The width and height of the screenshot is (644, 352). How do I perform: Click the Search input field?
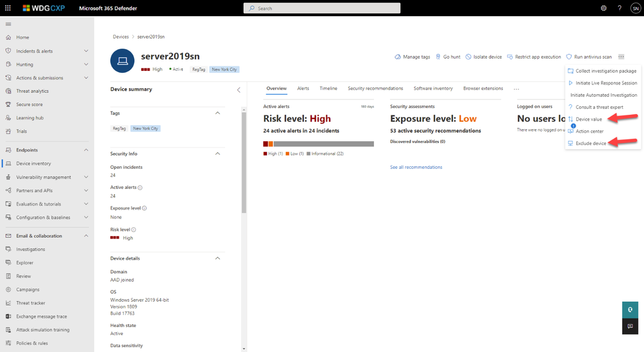coord(322,8)
